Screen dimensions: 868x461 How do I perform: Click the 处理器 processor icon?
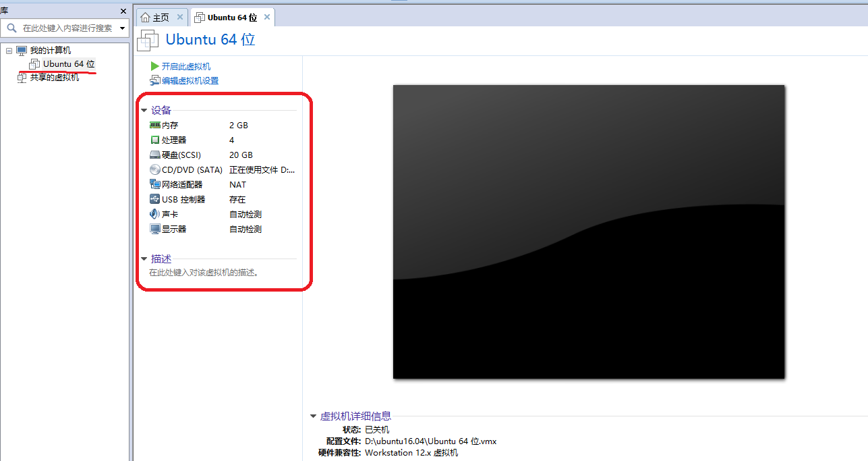(x=155, y=140)
